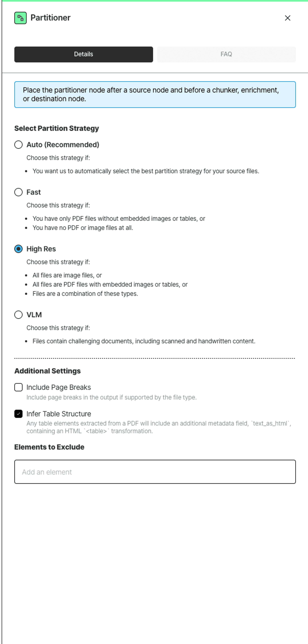This screenshot has width=308, height=644.
Task: Choose the Fast strategy radio button
Action: (18, 192)
